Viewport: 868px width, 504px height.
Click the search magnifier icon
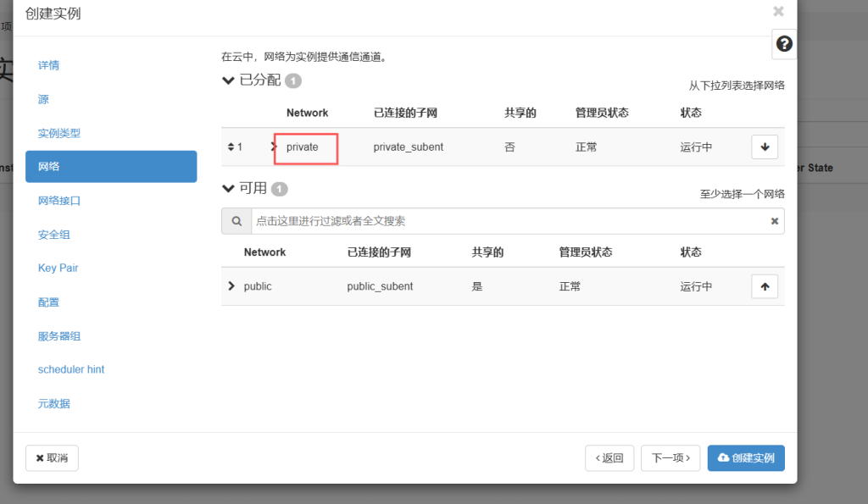click(x=236, y=221)
